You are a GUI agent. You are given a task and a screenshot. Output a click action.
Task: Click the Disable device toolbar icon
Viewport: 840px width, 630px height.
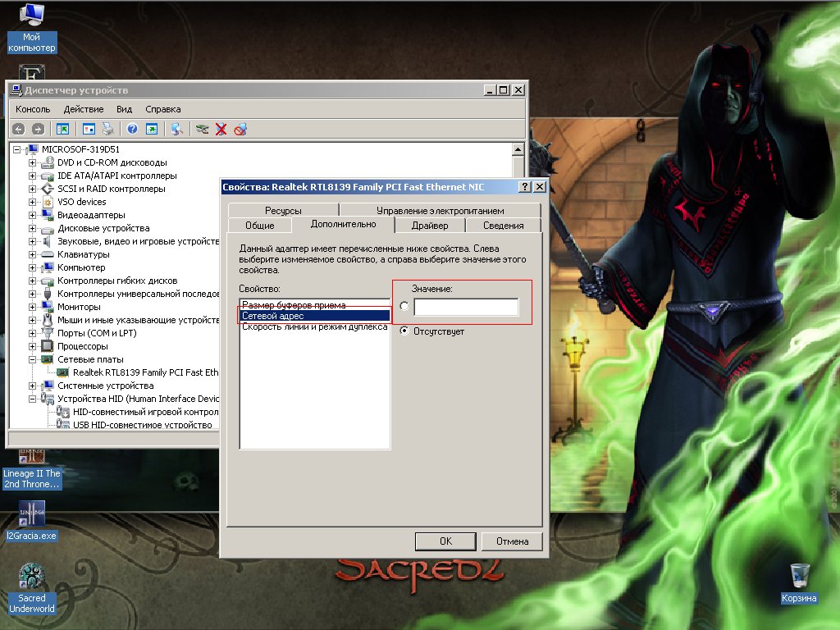pos(240,129)
